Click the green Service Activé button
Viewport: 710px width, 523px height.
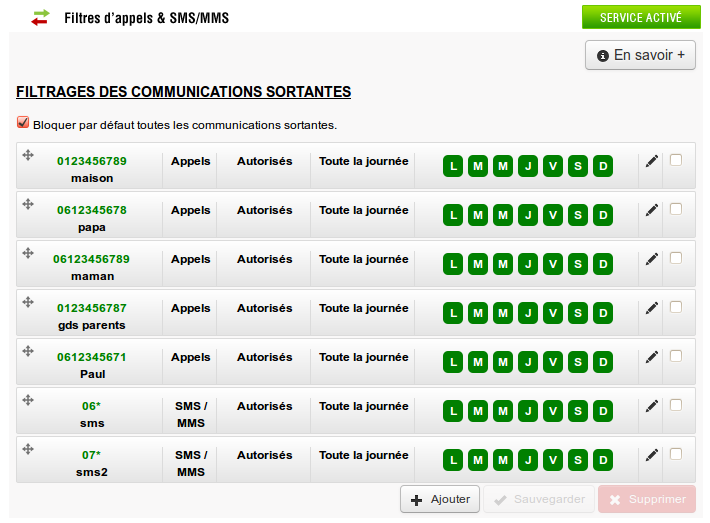[x=640, y=17]
